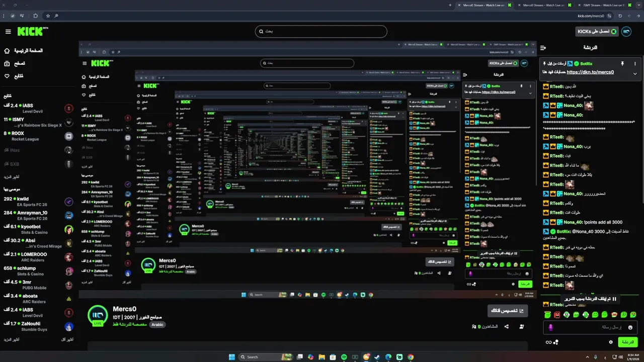Open Absi recommended channel

click(x=38, y=243)
